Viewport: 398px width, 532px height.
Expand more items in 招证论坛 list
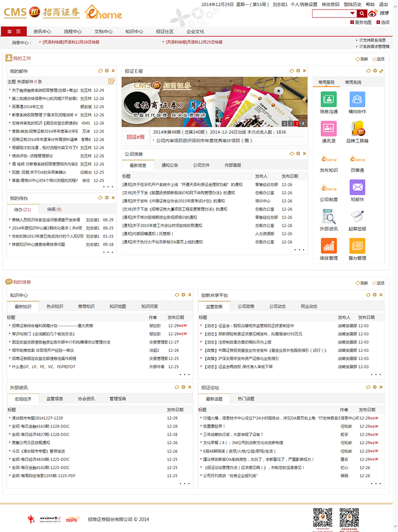(376, 484)
